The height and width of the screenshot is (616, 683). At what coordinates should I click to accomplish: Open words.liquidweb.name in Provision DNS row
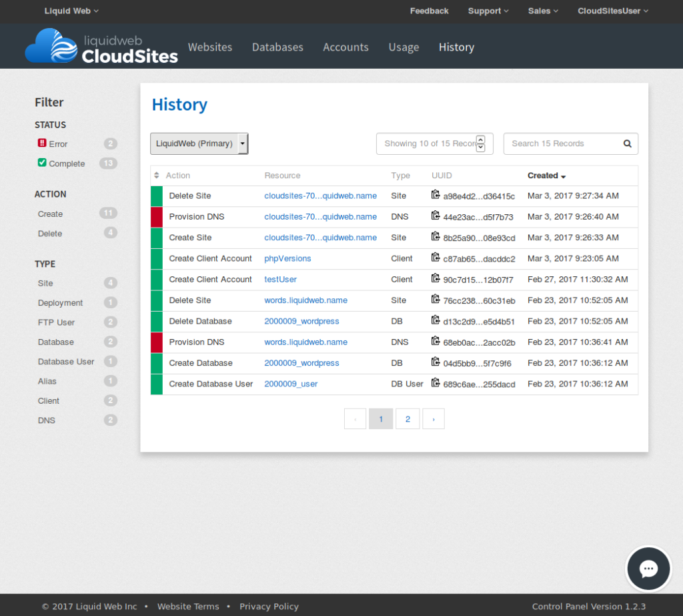(x=305, y=342)
